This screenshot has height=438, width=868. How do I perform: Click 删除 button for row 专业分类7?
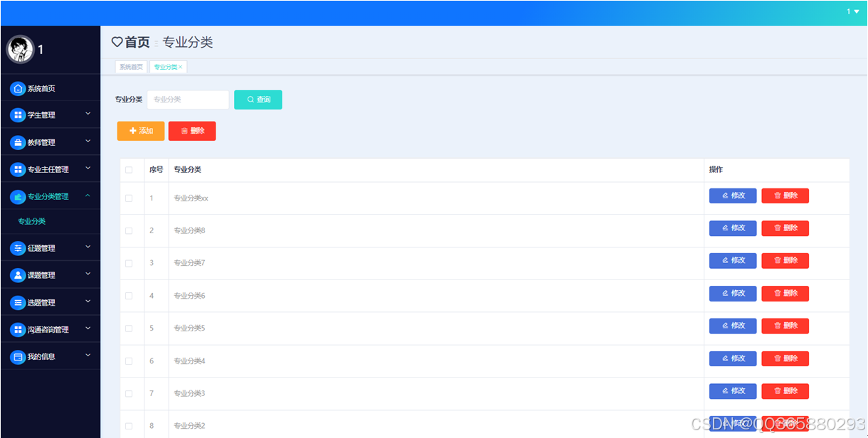[x=785, y=261]
